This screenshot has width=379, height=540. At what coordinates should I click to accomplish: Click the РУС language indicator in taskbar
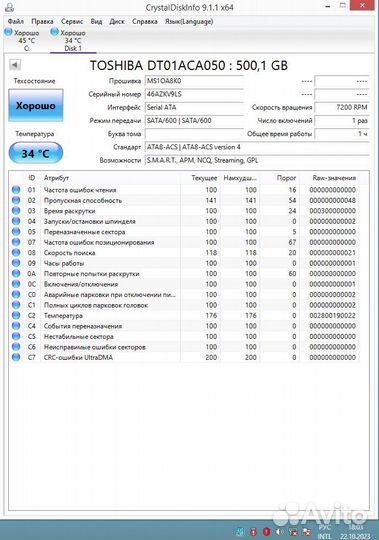pos(325,527)
